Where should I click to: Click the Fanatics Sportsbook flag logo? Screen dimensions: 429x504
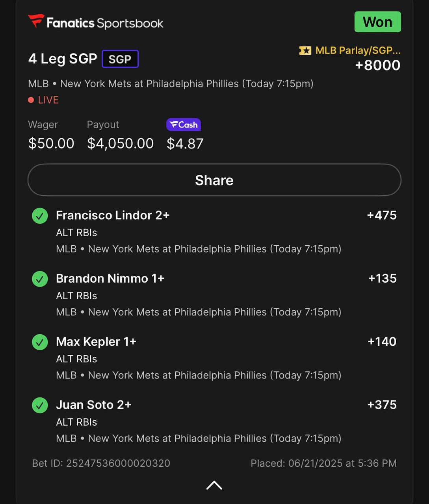(x=36, y=21)
